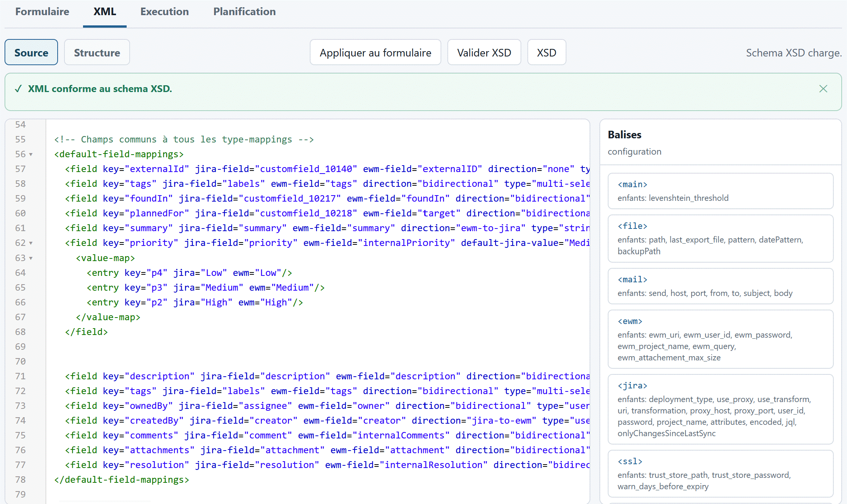Click the 'configuration' label under Balises
The width and height of the screenshot is (847, 504).
[x=634, y=152]
